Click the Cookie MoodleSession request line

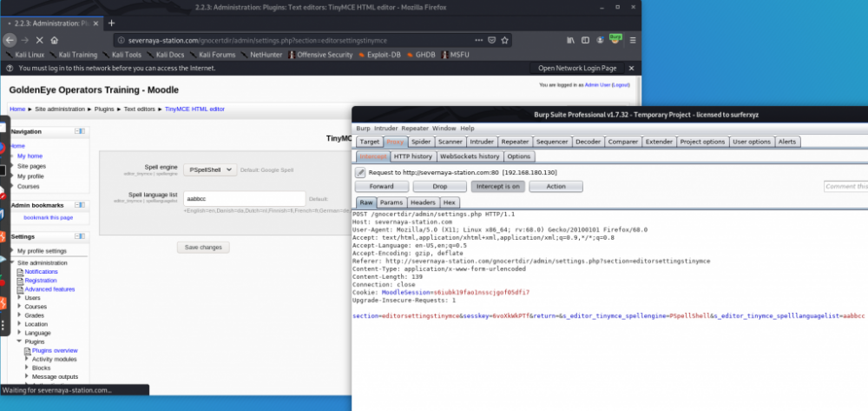tap(441, 292)
